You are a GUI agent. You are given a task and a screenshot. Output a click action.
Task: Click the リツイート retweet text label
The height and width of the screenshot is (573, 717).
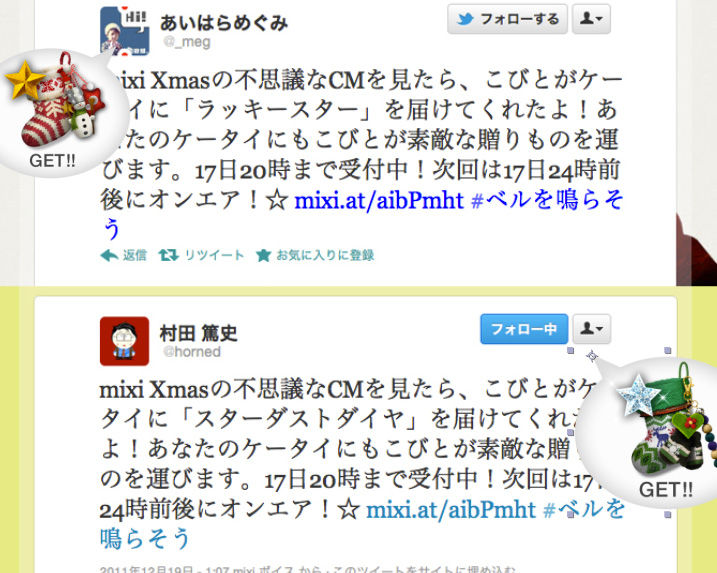[x=214, y=255]
